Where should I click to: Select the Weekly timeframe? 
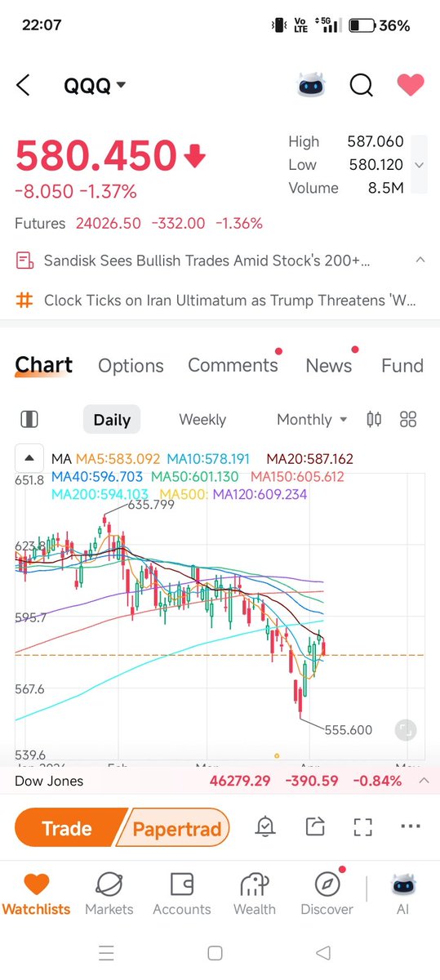(x=202, y=420)
